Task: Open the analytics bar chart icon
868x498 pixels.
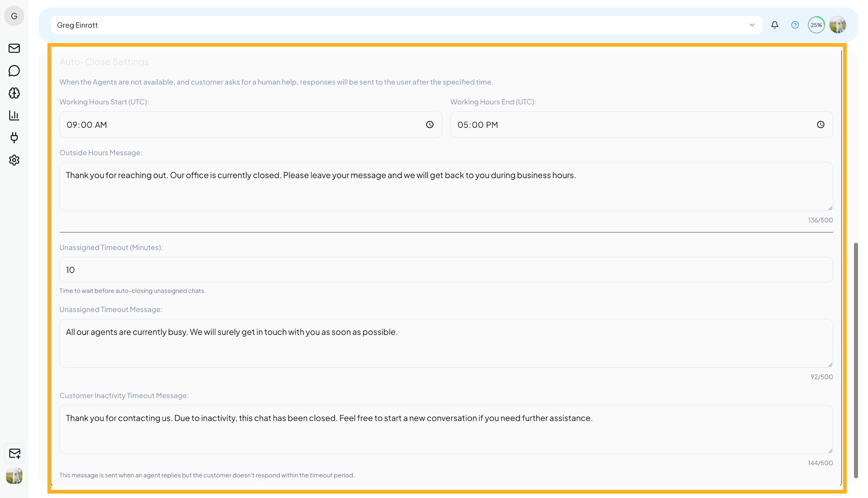Action: 14,115
